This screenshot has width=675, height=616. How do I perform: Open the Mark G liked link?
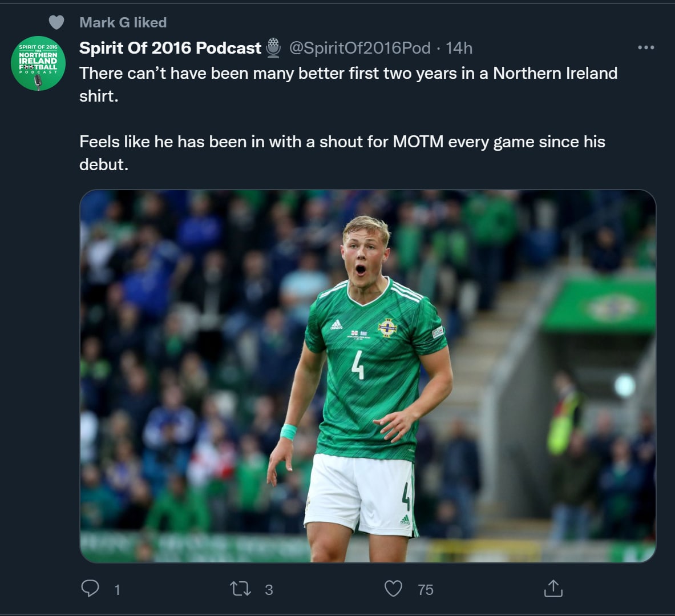pyautogui.click(x=123, y=22)
